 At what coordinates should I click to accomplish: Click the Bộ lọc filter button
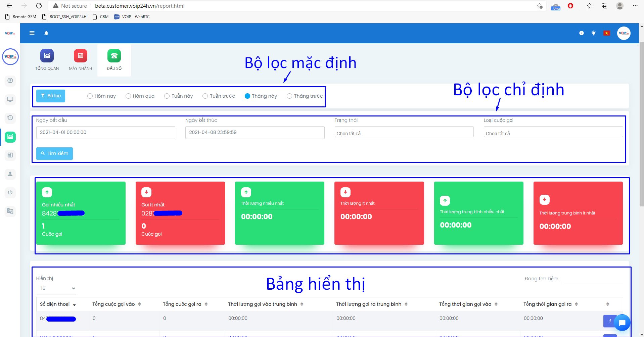[x=51, y=96]
